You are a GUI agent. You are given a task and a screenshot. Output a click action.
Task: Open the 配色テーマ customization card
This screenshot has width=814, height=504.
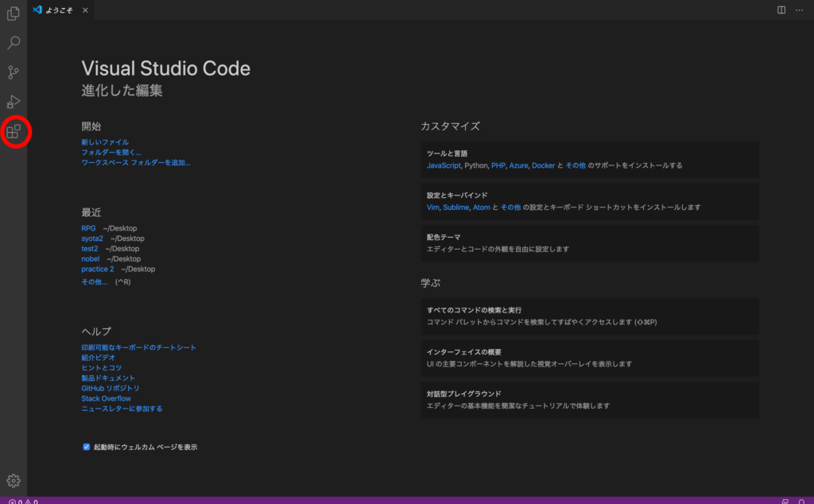tap(590, 243)
